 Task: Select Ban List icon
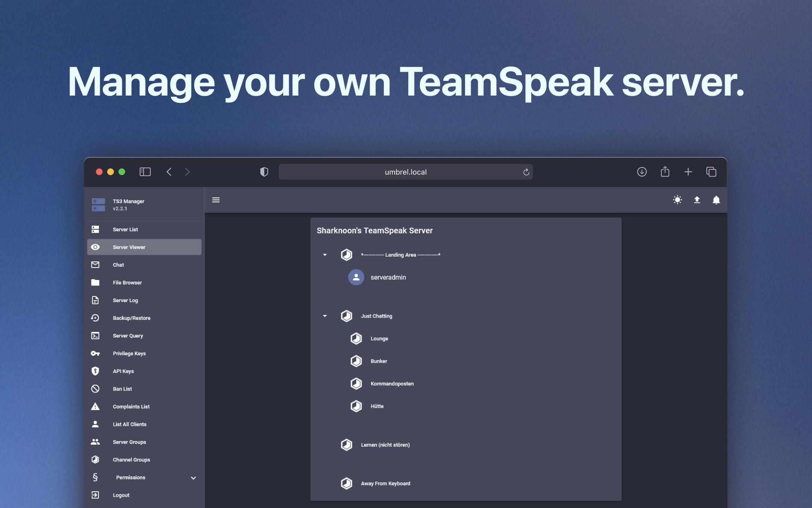tap(95, 389)
